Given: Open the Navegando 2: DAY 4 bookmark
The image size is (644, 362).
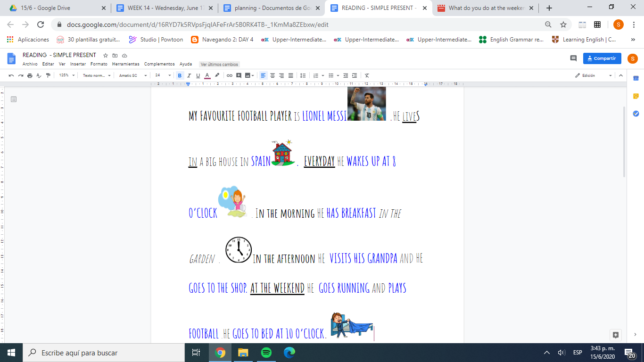Looking at the screenshot, I should [222, 40].
